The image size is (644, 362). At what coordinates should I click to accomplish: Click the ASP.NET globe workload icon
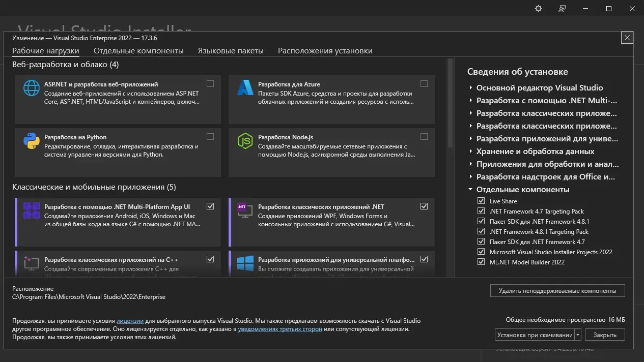(32, 88)
